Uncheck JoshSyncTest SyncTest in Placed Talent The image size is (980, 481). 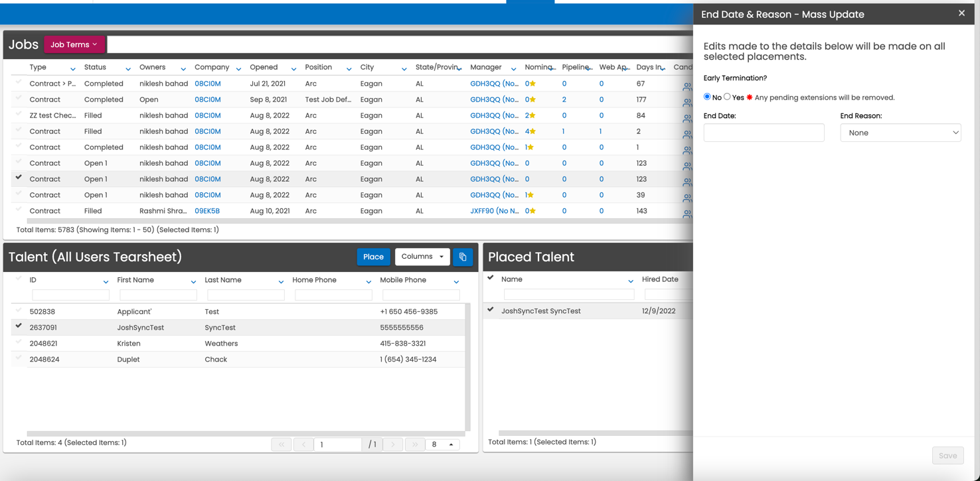point(491,309)
